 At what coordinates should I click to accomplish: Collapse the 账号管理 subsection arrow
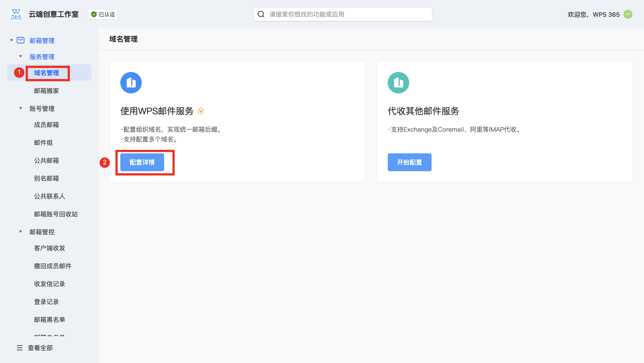pyautogui.click(x=21, y=108)
